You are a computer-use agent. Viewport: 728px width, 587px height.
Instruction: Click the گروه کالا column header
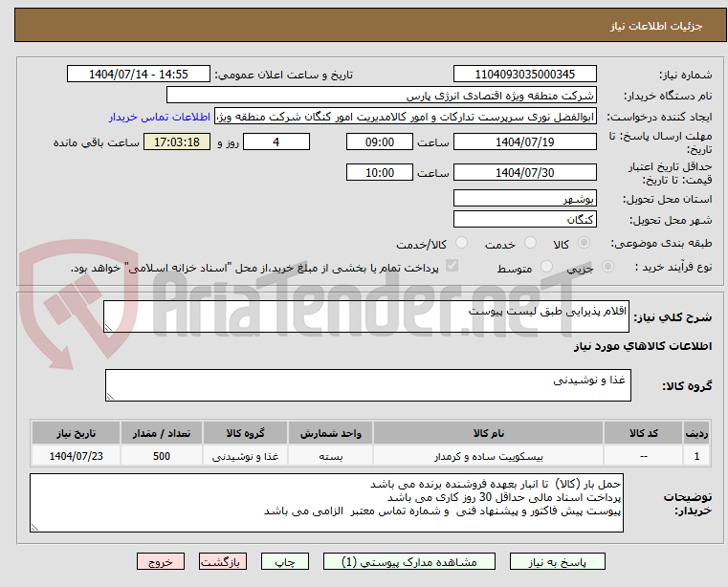245,433
